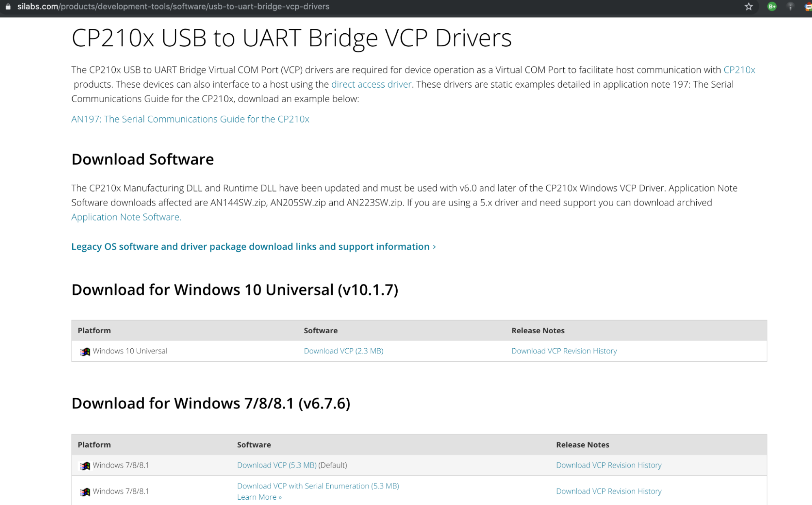Click Learn More under Serial Enumeration download

click(259, 497)
